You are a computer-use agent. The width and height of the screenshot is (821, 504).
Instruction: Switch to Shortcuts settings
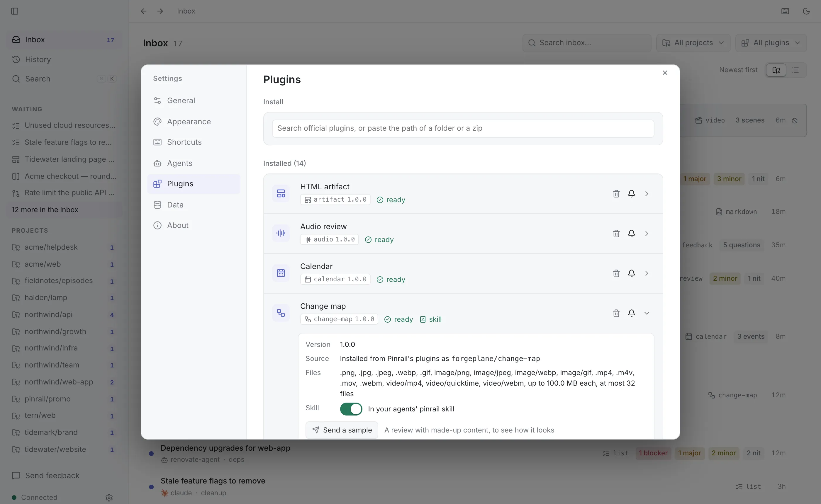click(x=194, y=142)
